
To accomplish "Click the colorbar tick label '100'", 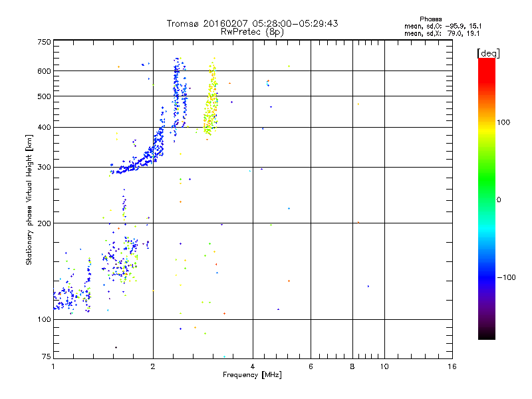I will 503,122.
